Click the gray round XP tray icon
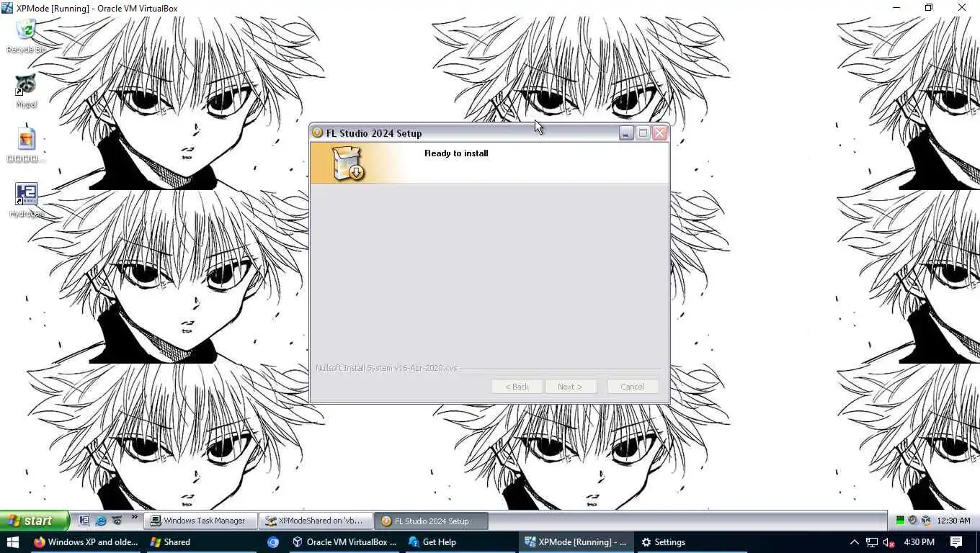The height and width of the screenshot is (553, 980). coord(913,521)
